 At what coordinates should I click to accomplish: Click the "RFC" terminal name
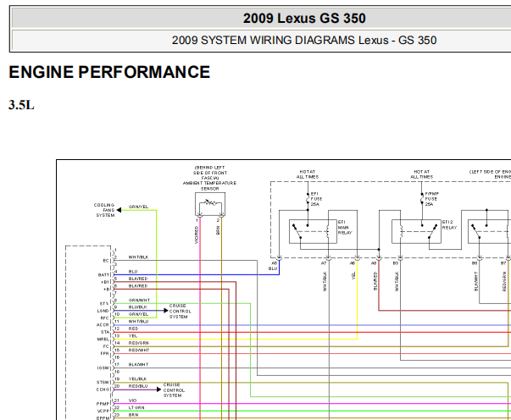(x=104, y=318)
